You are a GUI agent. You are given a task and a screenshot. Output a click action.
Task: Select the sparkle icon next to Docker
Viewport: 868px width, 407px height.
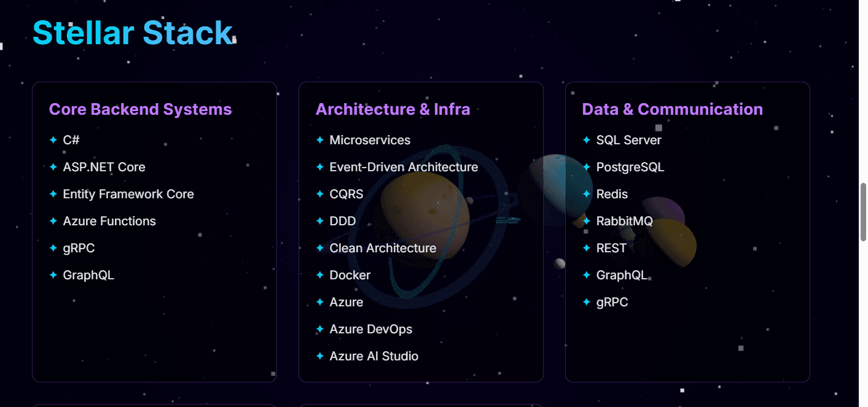pyautogui.click(x=319, y=274)
